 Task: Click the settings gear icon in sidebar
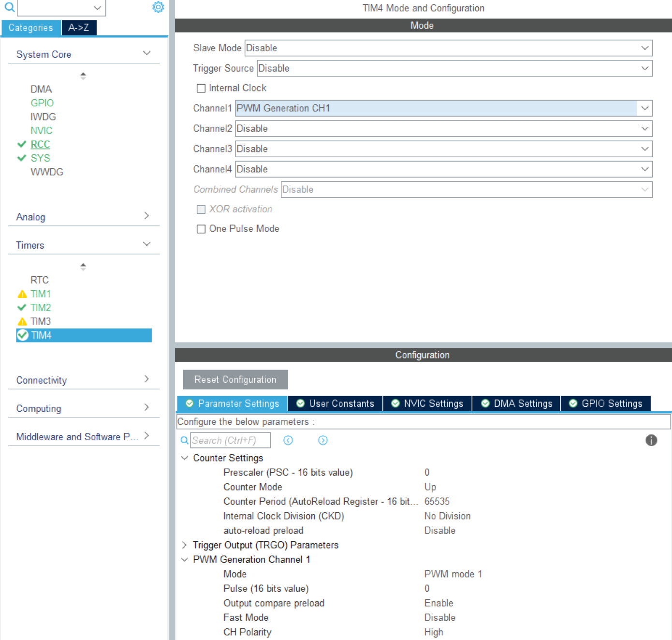(x=158, y=7)
